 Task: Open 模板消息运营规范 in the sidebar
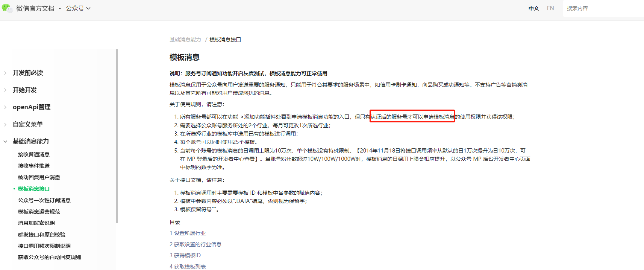coord(39,212)
